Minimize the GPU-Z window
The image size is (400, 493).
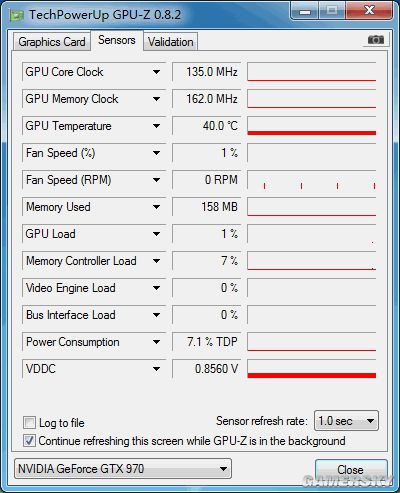click(x=305, y=11)
